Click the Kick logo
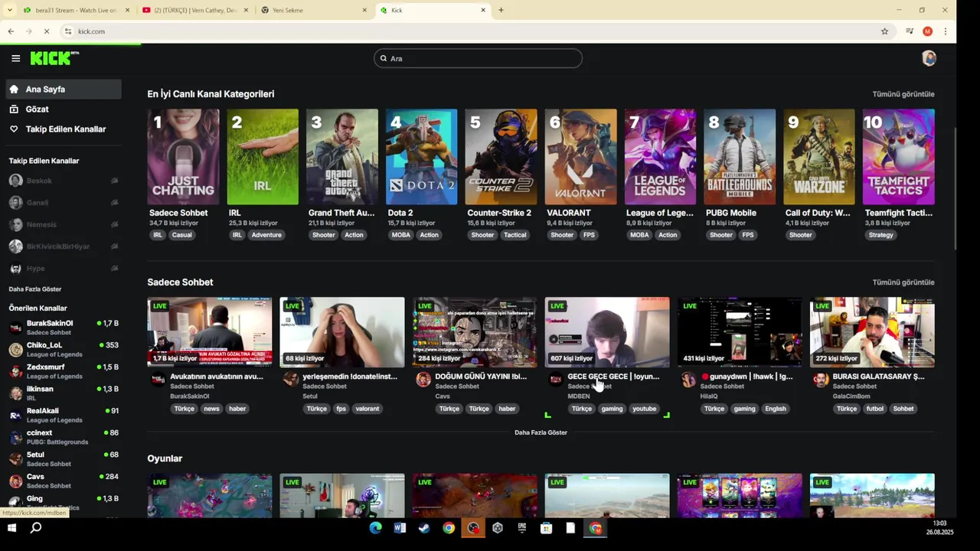This screenshot has width=980, height=551. [54, 58]
